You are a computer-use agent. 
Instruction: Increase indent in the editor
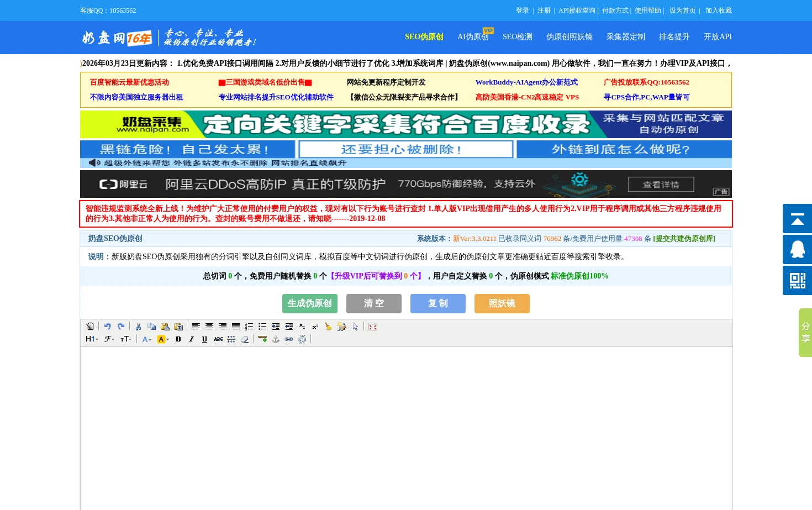[x=276, y=327]
